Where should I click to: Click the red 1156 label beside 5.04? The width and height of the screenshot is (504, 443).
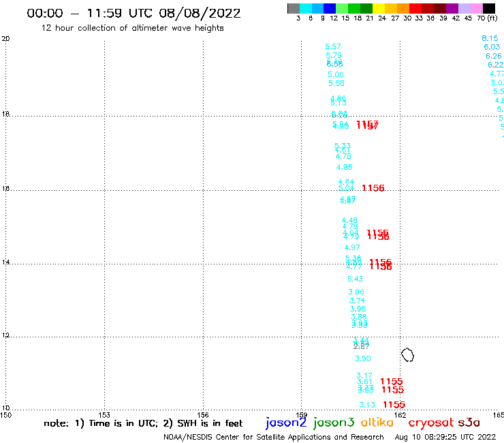click(x=373, y=188)
